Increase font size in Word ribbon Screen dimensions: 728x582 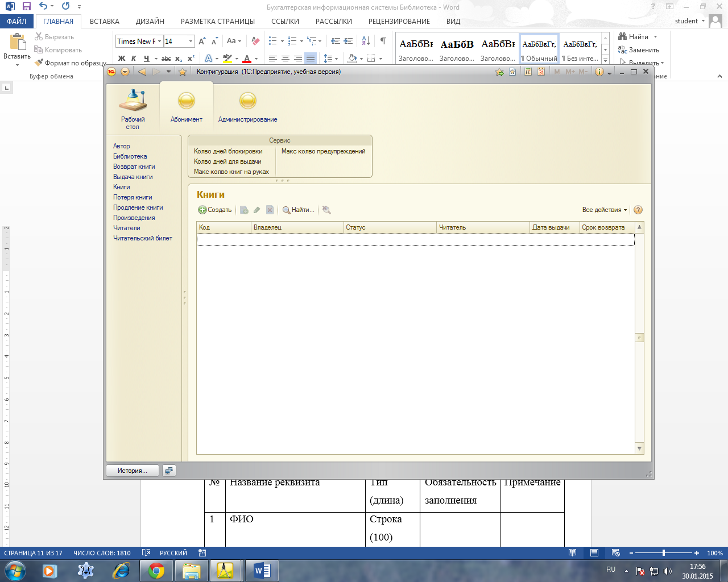[x=202, y=41]
